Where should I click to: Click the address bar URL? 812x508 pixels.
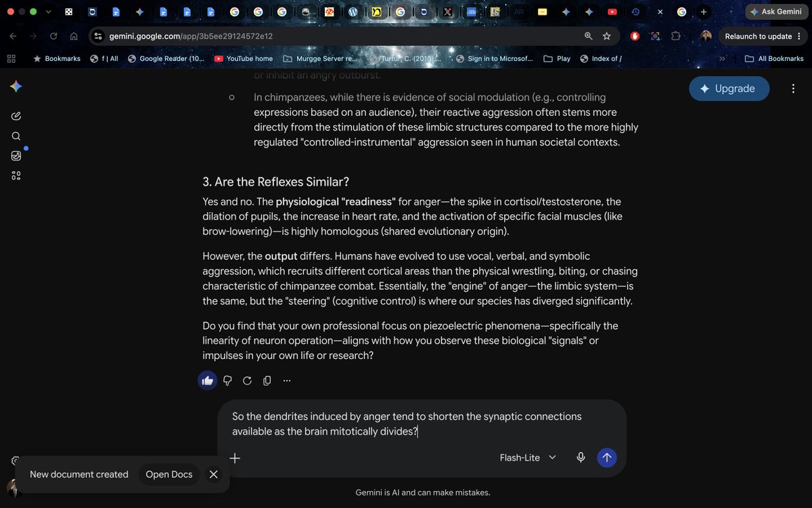tap(191, 37)
